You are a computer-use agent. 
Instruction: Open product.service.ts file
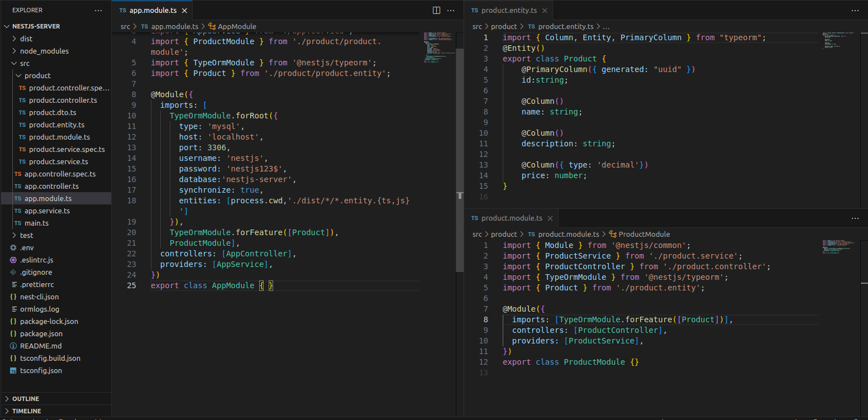pyautogui.click(x=56, y=161)
